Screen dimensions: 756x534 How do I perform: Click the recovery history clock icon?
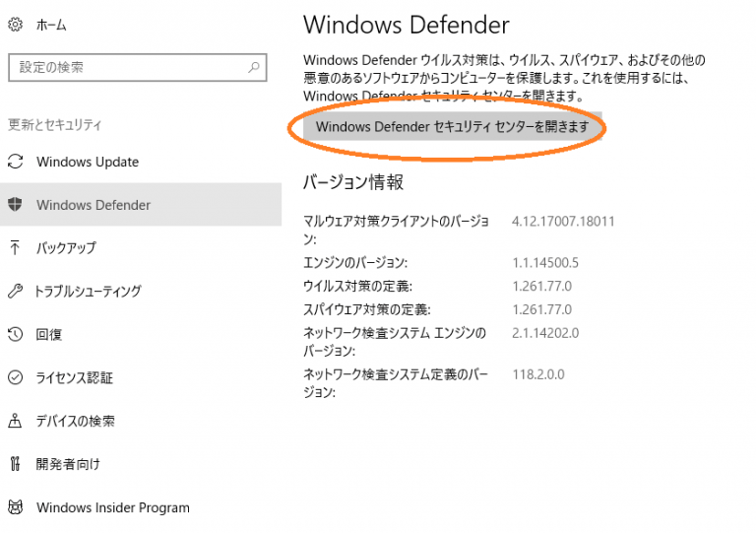pos(16,334)
